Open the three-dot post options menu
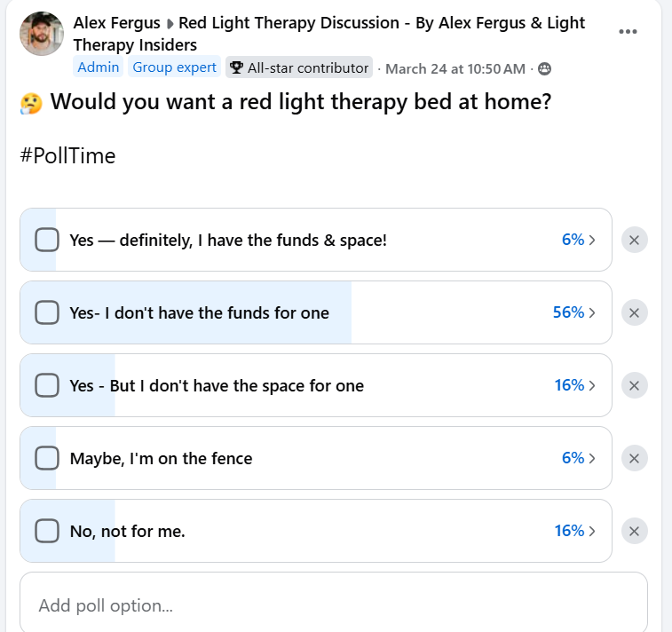 (628, 32)
